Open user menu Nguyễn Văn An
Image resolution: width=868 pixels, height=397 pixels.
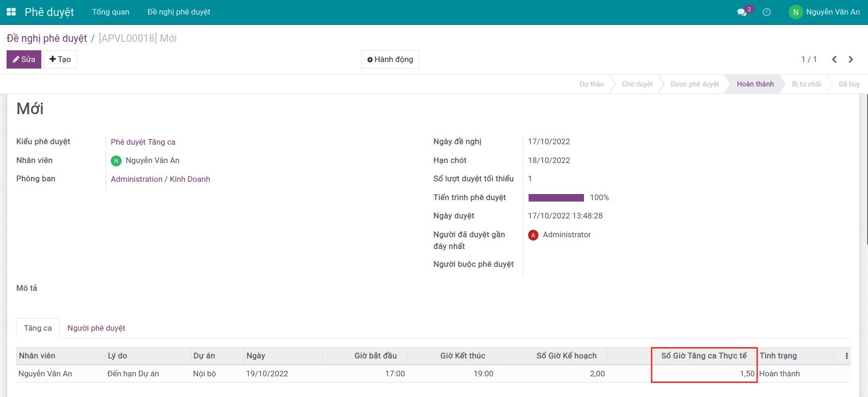(x=824, y=12)
